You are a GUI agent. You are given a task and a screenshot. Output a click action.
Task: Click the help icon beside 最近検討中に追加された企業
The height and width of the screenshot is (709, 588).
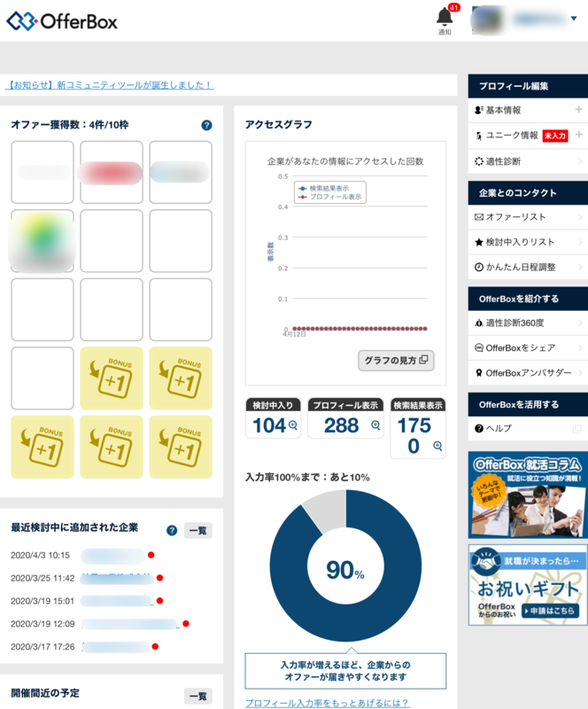[x=172, y=530]
